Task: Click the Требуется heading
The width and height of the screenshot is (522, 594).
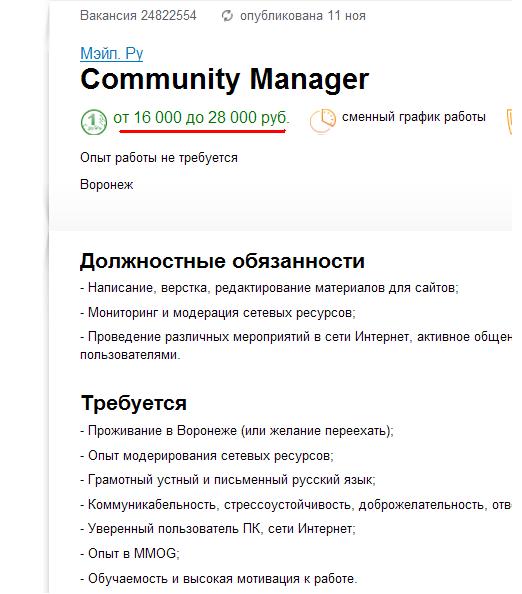Action: [x=134, y=403]
